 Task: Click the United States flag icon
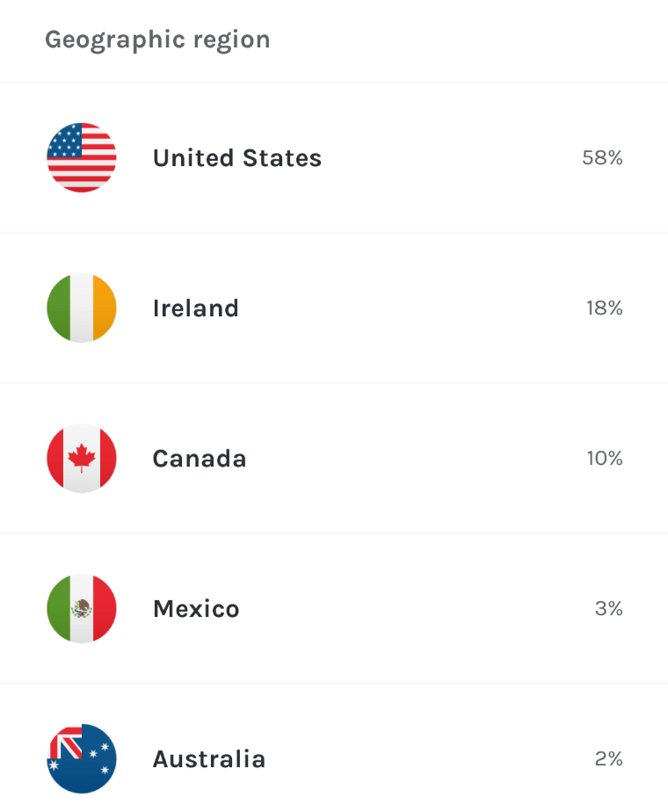click(x=81, y=157)
